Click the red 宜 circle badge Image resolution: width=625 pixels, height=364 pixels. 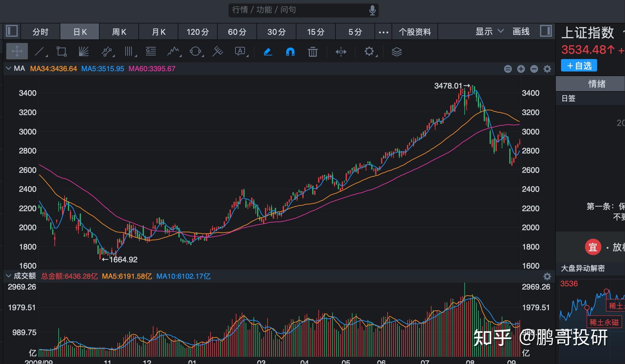click(593, 247)
